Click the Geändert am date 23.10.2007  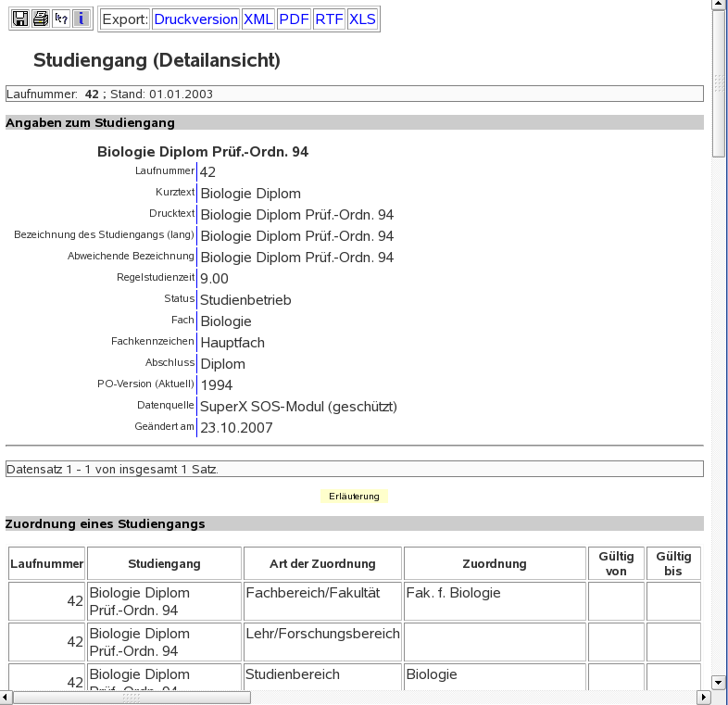point(236,428)
